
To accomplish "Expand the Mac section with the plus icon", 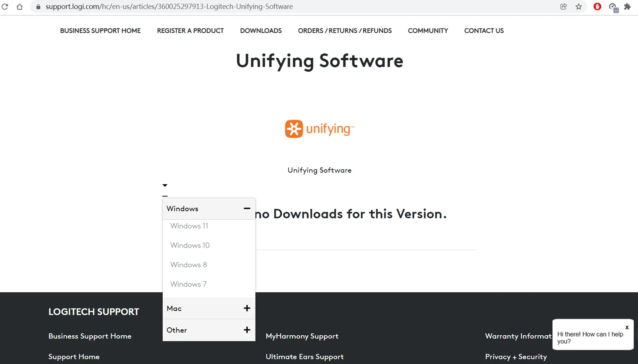I will 247,308.
